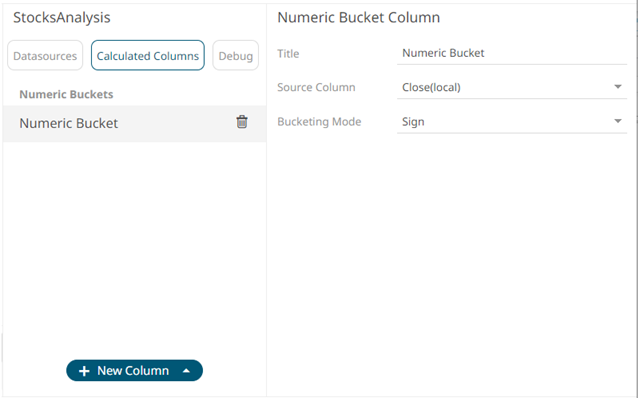Open the Bucketing Mode dropdown arrow
Image resolution: width=640 pixels, height=398 pixels.
coord(618,121)
